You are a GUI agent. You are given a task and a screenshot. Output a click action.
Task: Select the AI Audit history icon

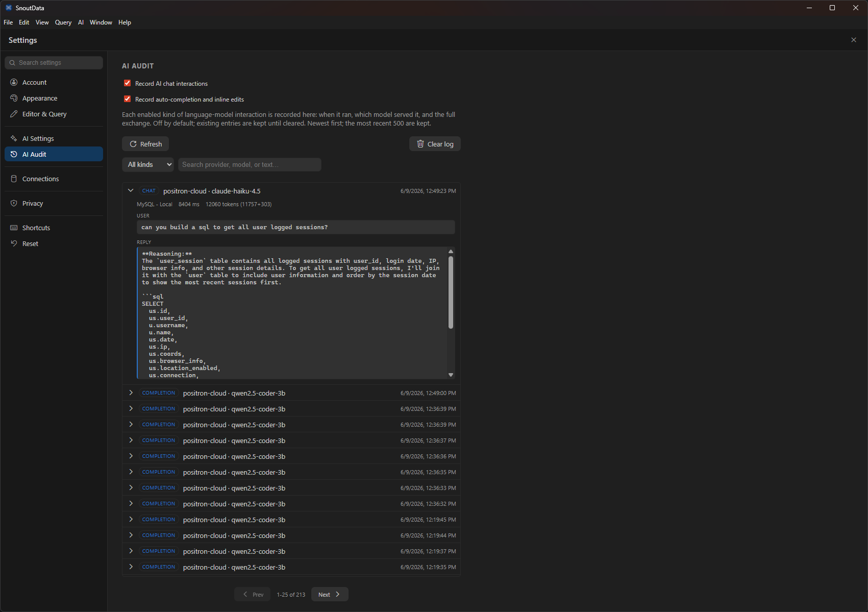pos(14,154)
